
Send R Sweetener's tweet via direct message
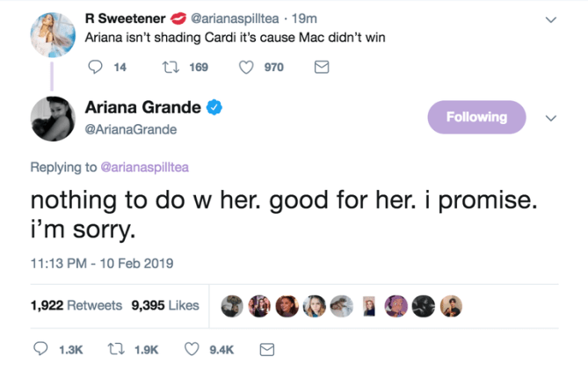click(x=322, y=67)
